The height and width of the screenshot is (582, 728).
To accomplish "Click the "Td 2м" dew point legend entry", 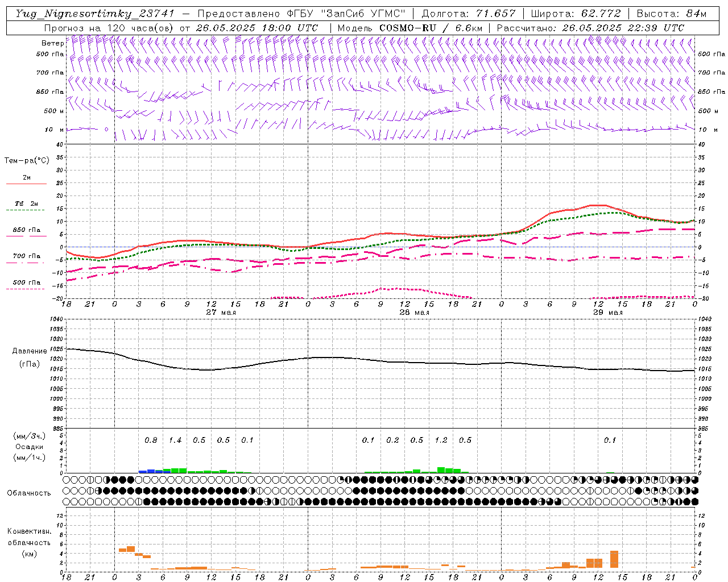I will (26, 203).
